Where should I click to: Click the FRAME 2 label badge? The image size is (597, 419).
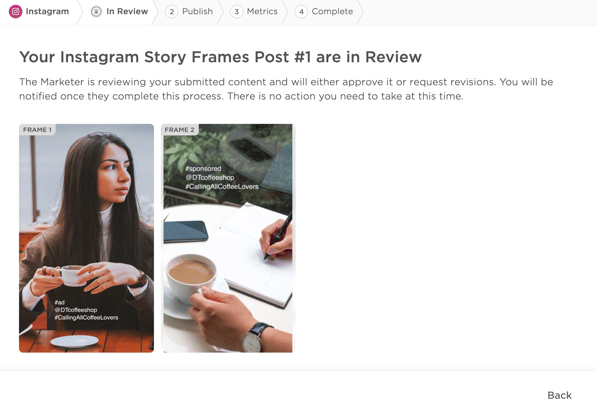(179, 130)
